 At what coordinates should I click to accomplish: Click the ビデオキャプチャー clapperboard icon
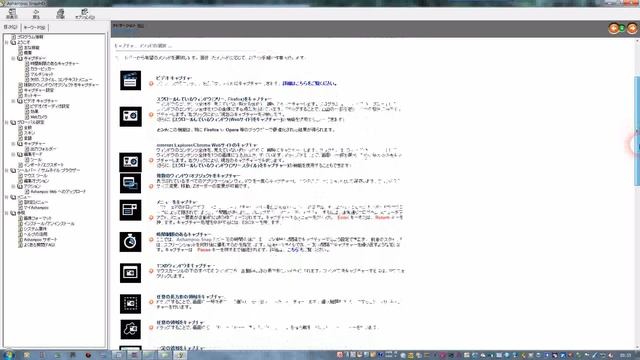coord(131,80)
